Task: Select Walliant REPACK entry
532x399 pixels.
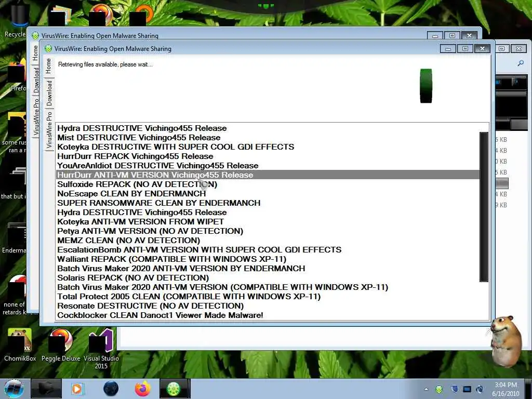Action: click(268, 259)
